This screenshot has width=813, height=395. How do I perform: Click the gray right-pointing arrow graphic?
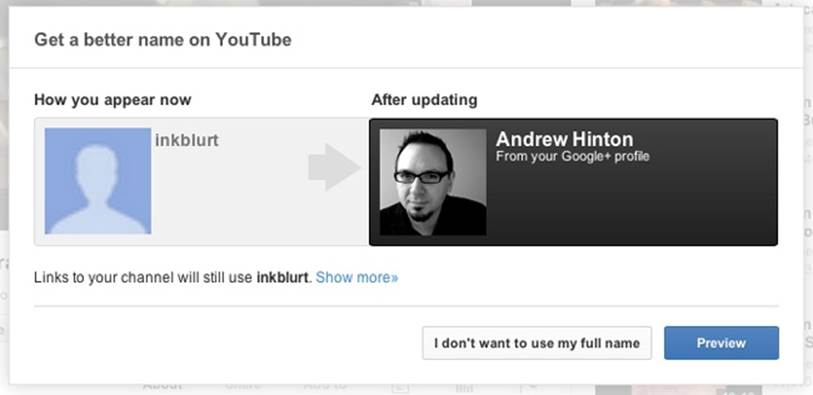click(334, 167)
